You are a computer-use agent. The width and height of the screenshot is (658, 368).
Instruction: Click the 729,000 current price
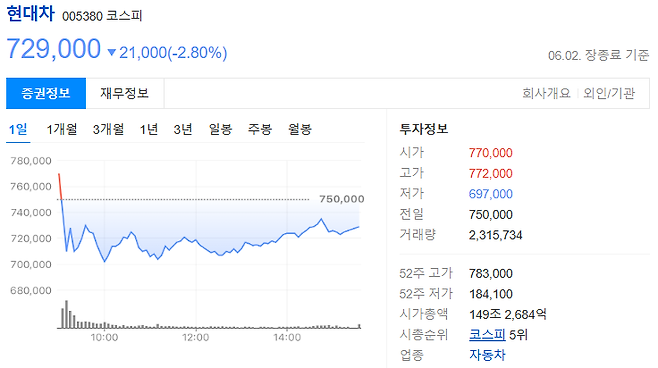click(54, 49)
